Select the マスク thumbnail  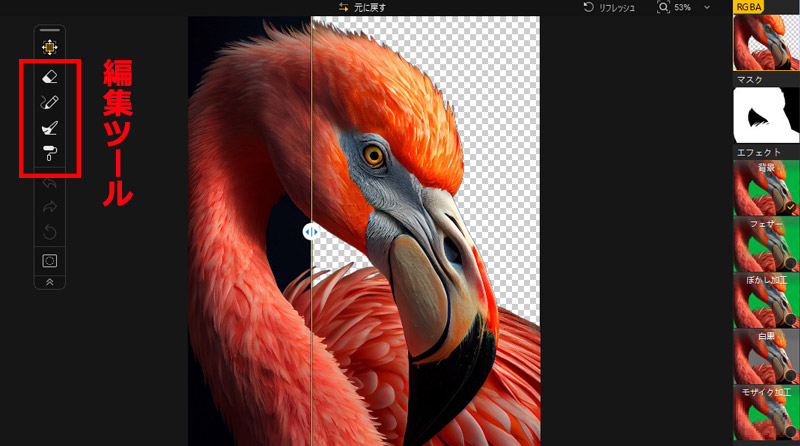pyautogui.click(x=765, y=114)
